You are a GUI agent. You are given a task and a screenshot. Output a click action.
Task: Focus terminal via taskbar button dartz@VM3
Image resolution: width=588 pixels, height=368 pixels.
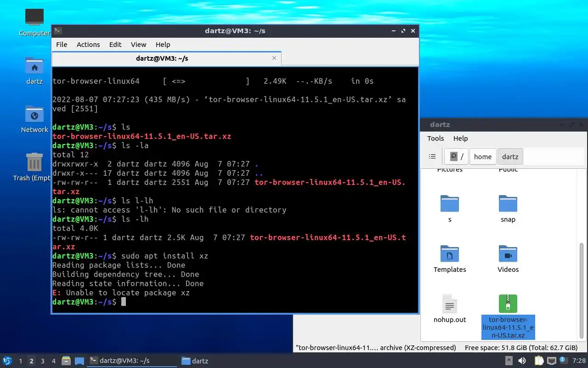tap(132, 361)
